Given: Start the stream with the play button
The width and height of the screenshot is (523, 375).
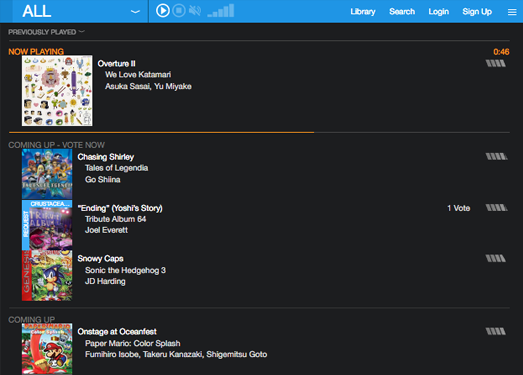Looking at the screenshot, I should point(163,11).
